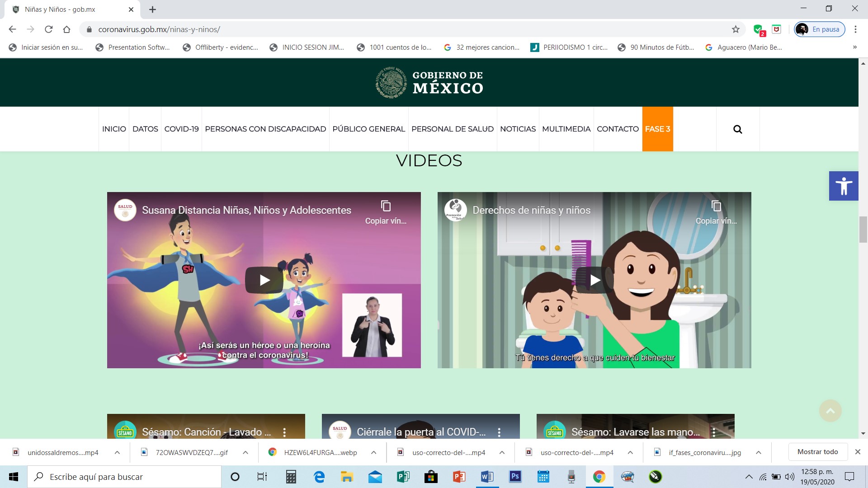
Task: Close the downloads bar
Action: pos(858,452)
